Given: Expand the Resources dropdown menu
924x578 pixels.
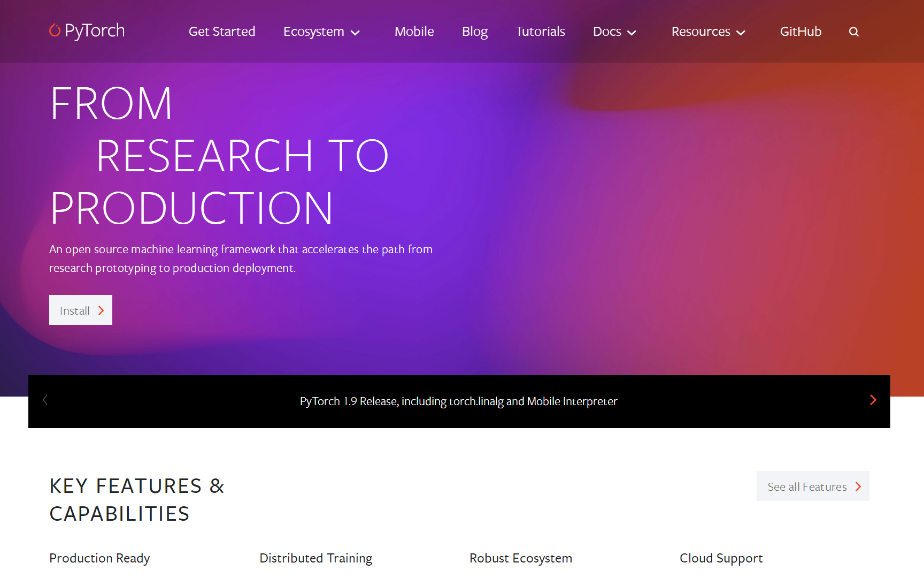Looking at the screenshot, I should [x=708, y=32].
